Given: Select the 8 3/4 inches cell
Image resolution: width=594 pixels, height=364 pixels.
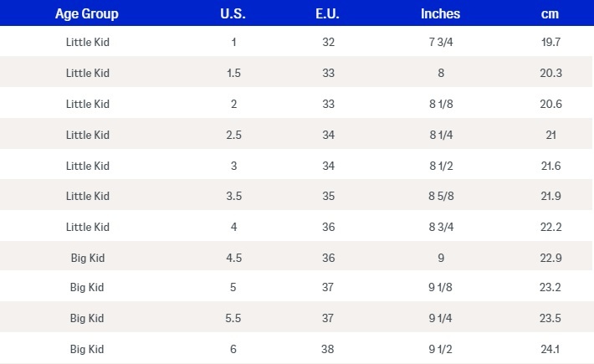Looking at the screenshot, I should [440, 227].
